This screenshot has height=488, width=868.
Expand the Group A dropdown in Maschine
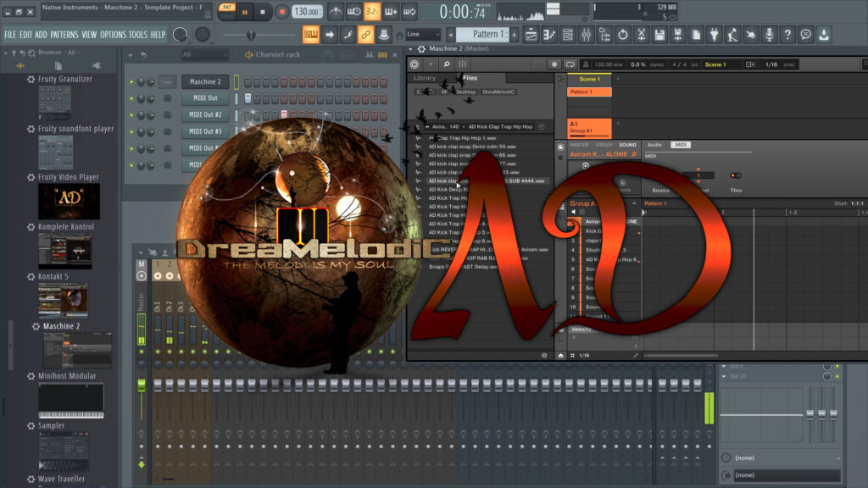[634, 203]
